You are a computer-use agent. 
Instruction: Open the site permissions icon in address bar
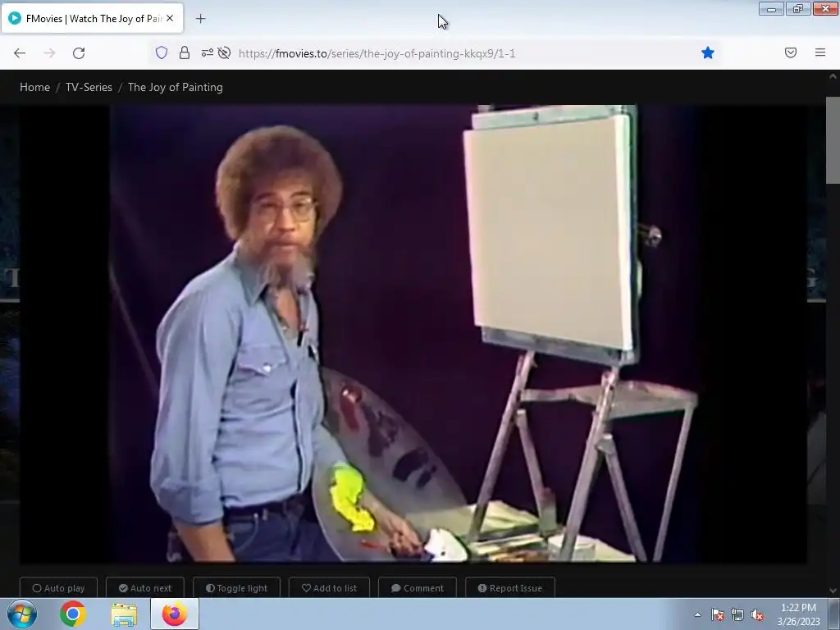click(207, 52)
